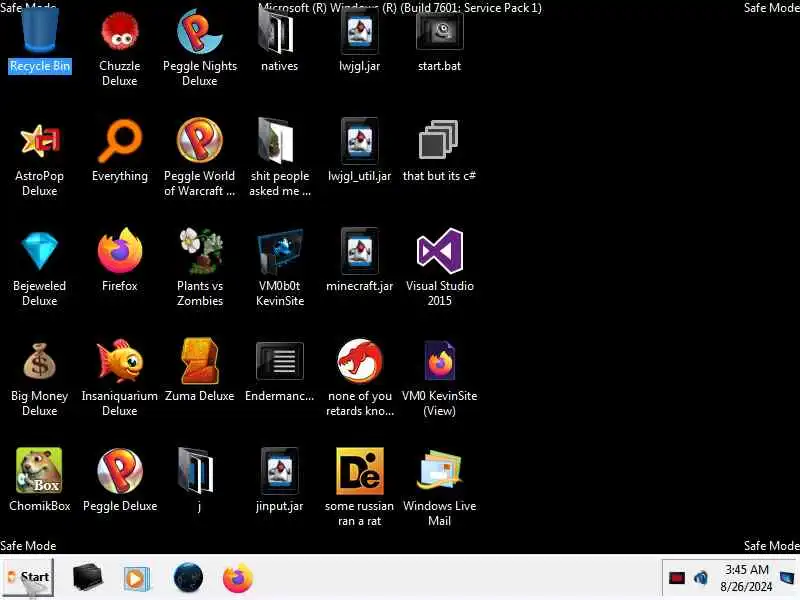800x600 pixels.
Task: Click the Start button
Action: (x=28, y=578)
